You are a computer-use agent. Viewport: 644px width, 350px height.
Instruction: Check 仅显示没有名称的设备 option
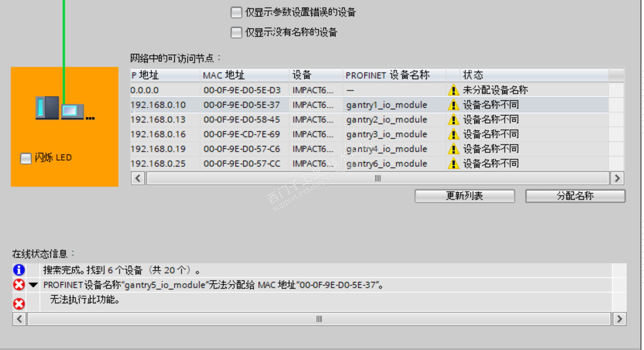[236, 32]
